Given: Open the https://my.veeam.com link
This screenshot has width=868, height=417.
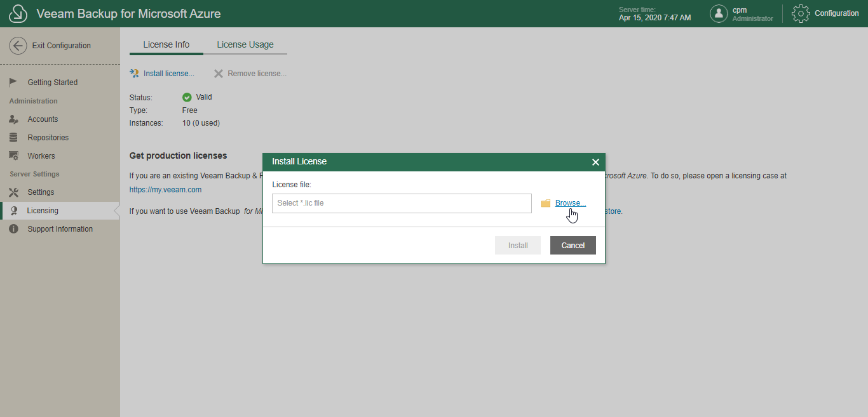Looking at the screenshot, I should (x=165, y=190).
